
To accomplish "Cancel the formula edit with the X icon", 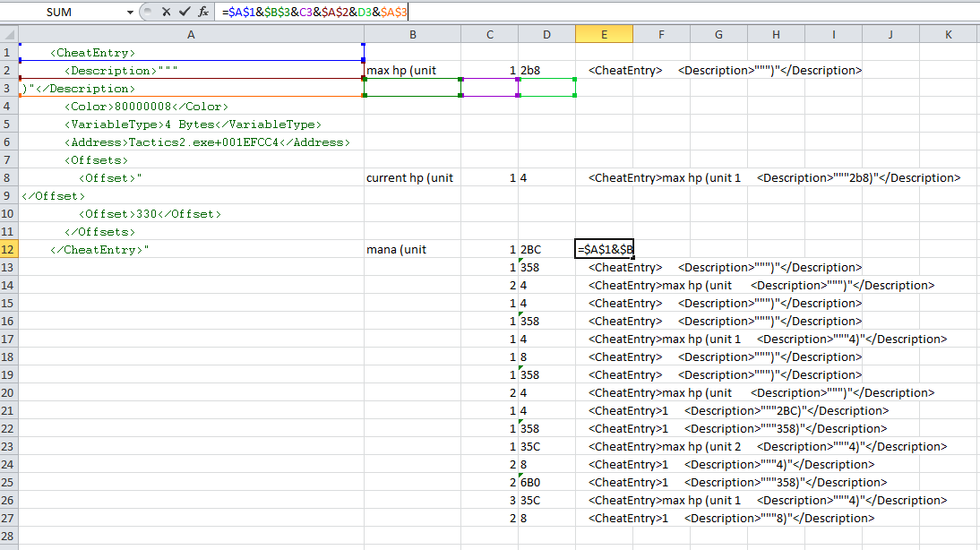I will [x=166, y=12].
